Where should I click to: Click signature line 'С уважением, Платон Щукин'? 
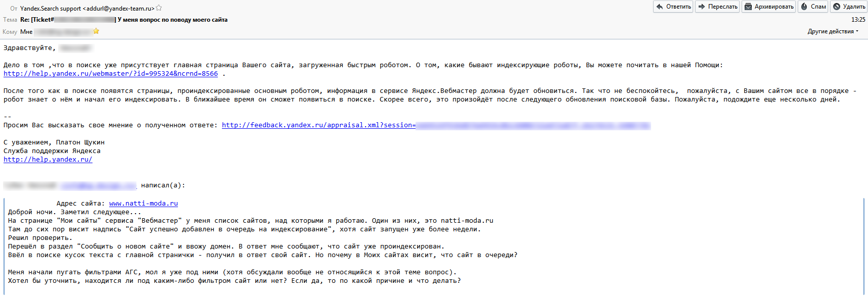[54, 142]
